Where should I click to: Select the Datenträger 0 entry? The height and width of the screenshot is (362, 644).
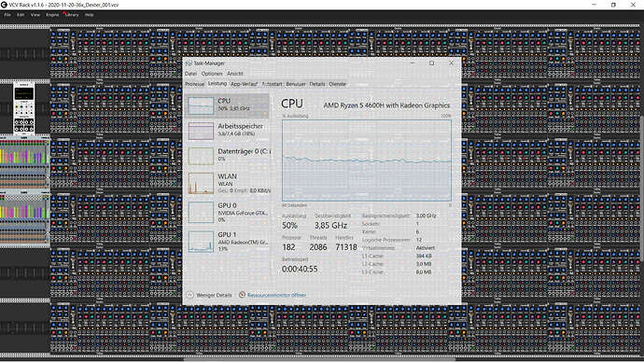(x=228, y=156)
